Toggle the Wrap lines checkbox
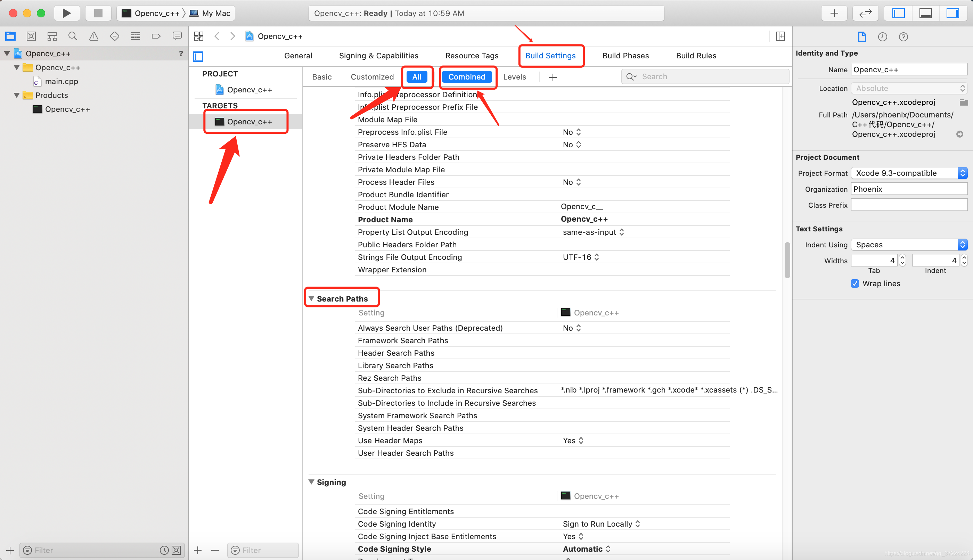Viewport: 973px width, 560px height. [x=855, y=283]
